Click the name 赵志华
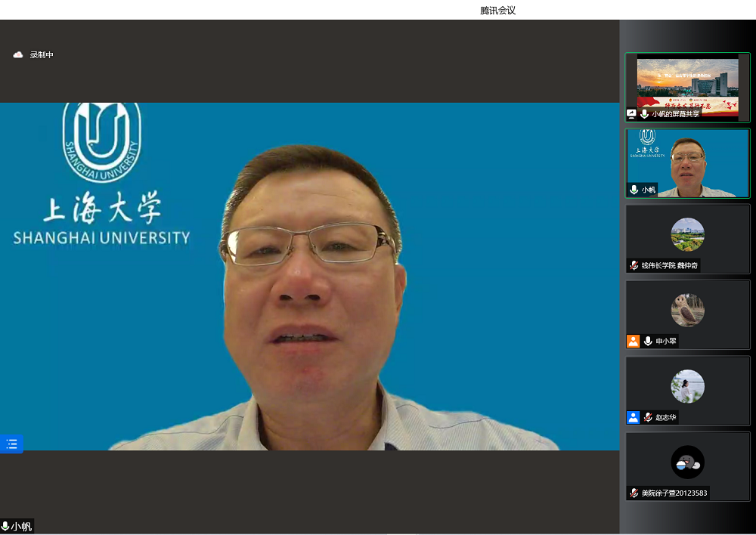 (x=666, y=417)
